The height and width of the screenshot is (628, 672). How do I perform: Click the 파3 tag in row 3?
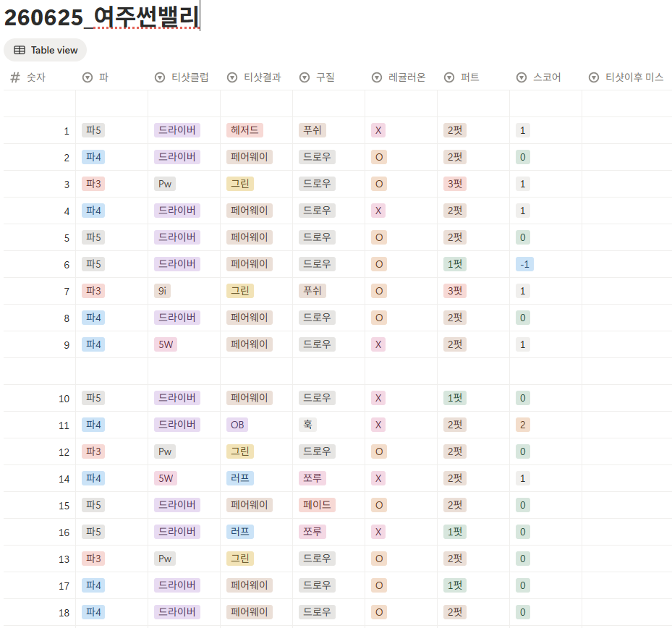[93, 184]
